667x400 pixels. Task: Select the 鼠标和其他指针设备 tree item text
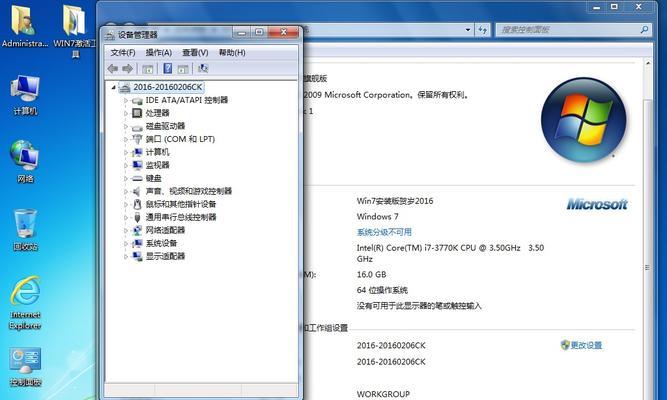[181, 204]
